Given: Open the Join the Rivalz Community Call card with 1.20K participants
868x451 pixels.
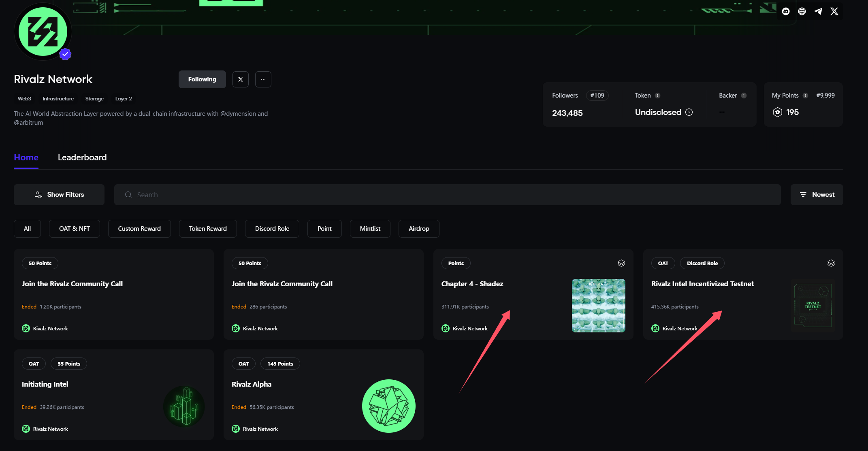Looking at the screenshot, I should click(114, 294).
